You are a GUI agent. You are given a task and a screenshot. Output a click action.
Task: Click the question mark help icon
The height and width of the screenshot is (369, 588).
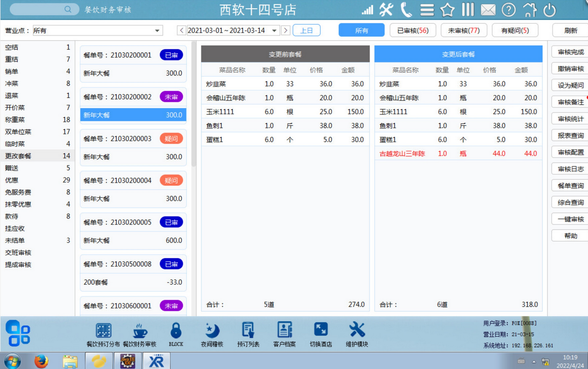(x=509, y=10)
